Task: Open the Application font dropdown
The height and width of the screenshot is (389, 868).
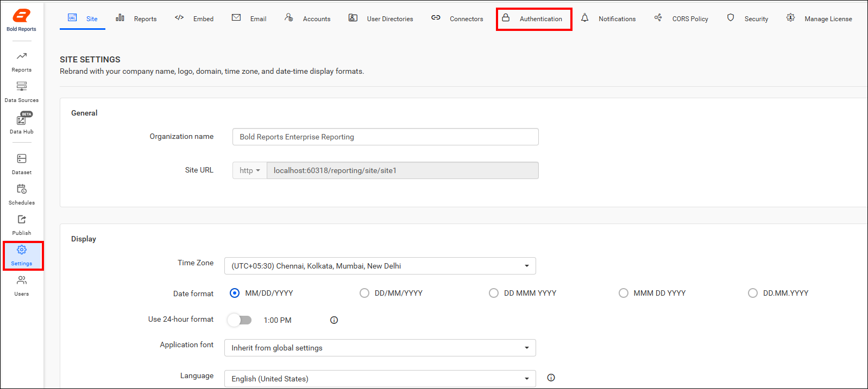Action: click(380, 348)
